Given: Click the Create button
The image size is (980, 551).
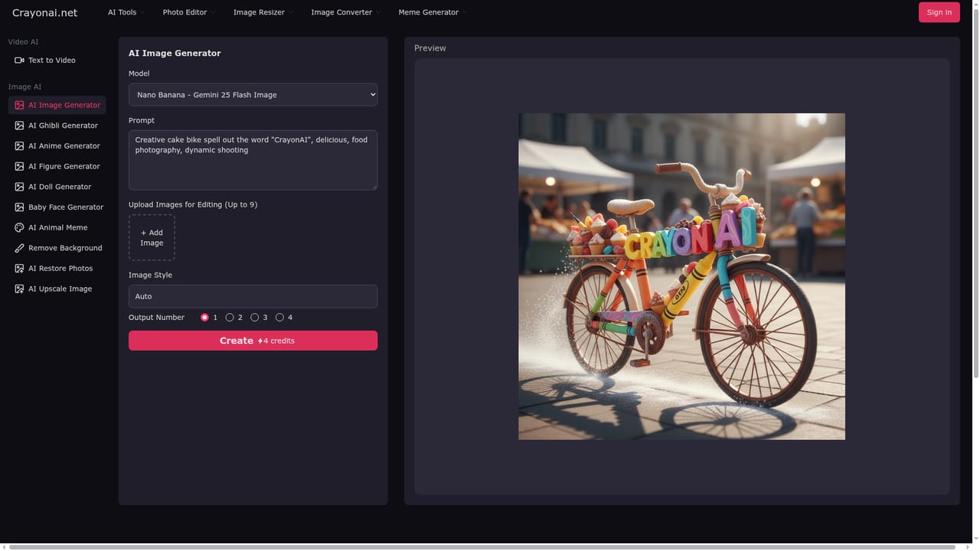Looking at the screenshot, I should [x=253, y=341].
